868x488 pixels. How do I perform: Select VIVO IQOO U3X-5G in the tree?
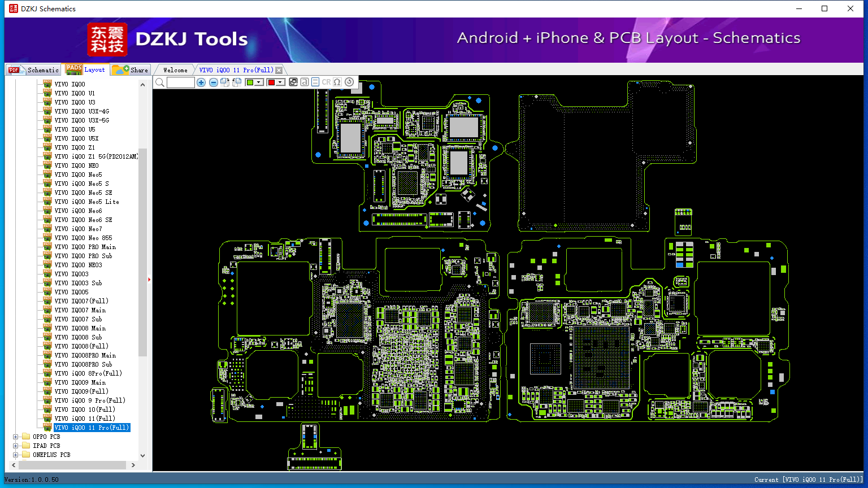pyautogui.click(x=81, y=120)
